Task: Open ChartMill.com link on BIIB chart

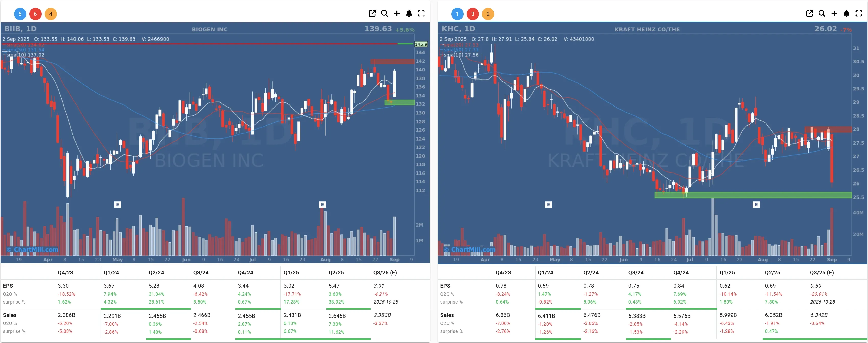Action: [33, 249]
